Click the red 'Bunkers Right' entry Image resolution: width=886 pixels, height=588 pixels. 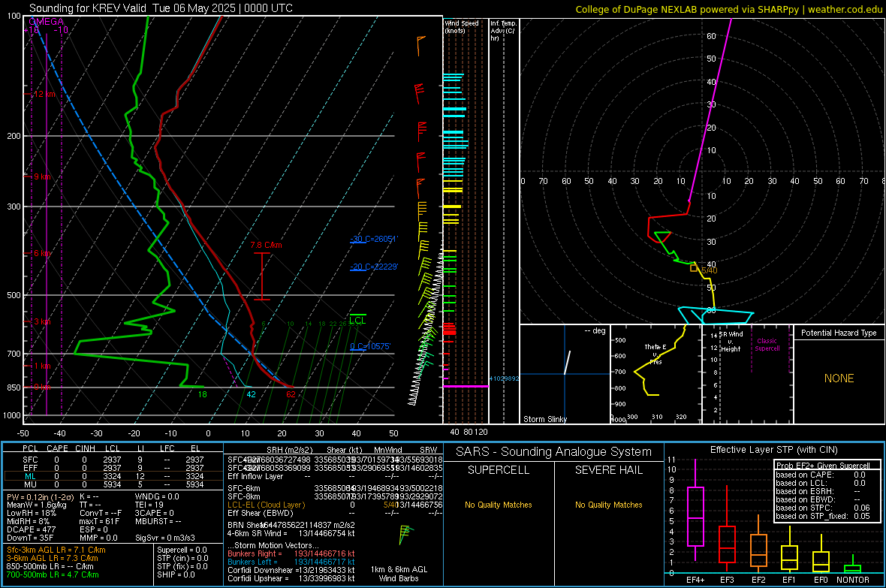tap(291, 553)
